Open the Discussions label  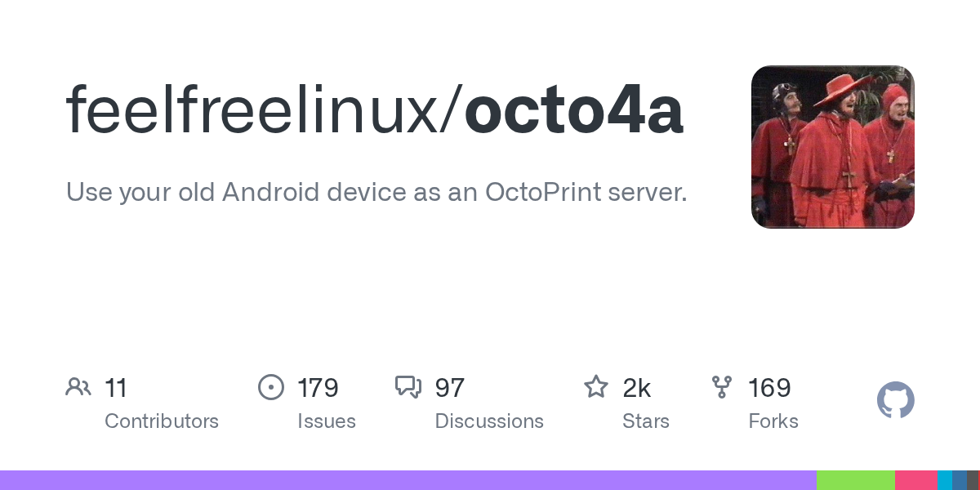click(489, 421)
